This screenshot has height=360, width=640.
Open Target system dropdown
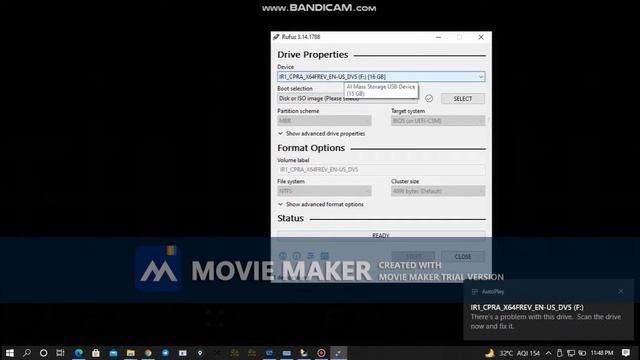pos(438,120)
